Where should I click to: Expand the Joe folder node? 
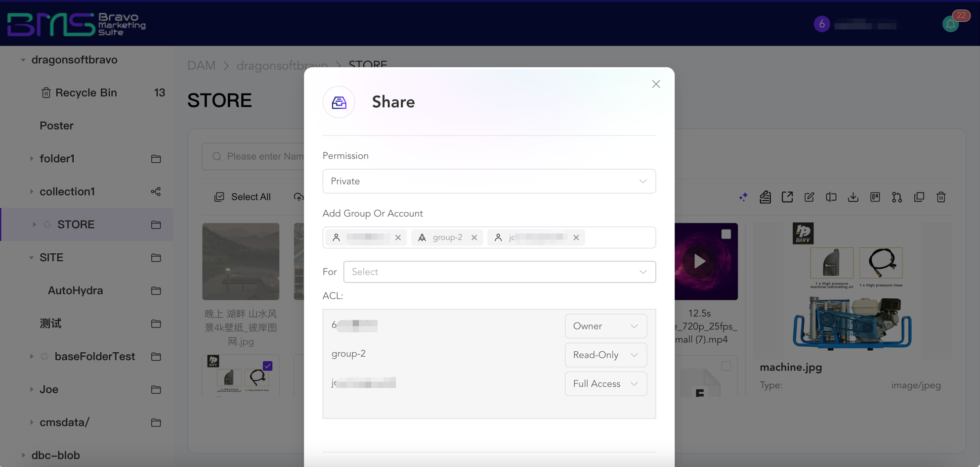click(32, 389)
